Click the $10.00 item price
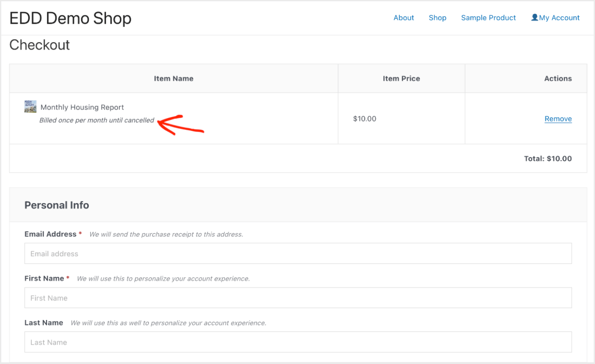595x364 pixels. [364, 118]
